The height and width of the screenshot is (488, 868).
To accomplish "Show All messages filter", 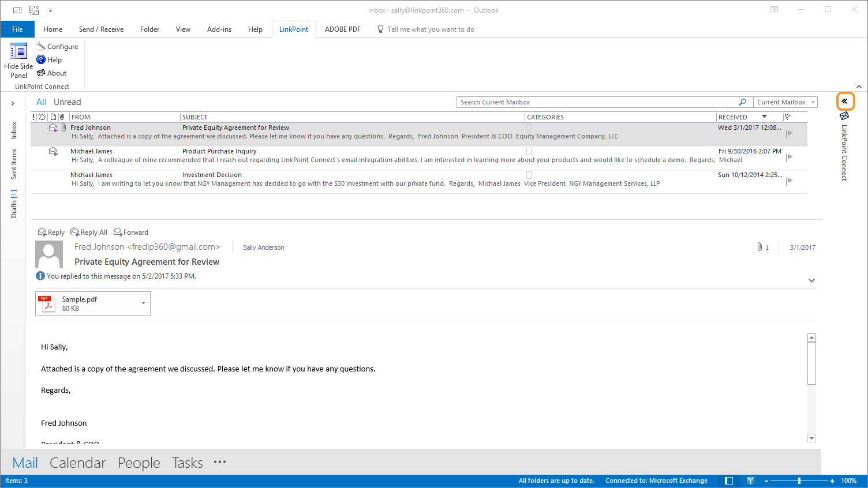I will click(42, 102).
